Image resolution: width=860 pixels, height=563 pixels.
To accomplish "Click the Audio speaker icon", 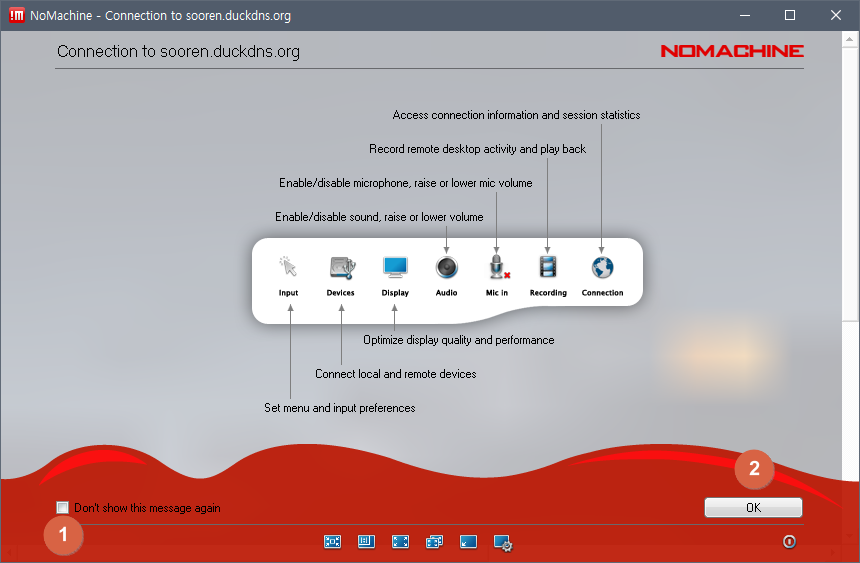I will pos(446,268).
